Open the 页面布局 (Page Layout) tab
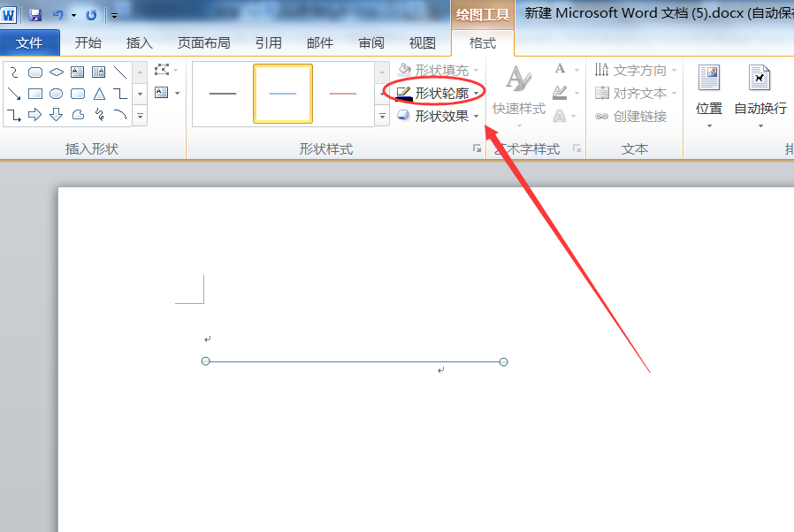 (x=203, y=42)
